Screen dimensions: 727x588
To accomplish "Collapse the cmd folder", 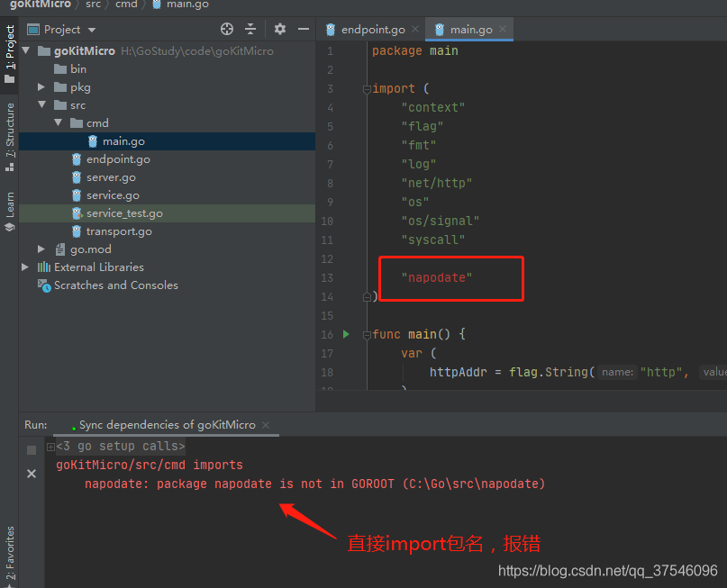I will 59,123.
